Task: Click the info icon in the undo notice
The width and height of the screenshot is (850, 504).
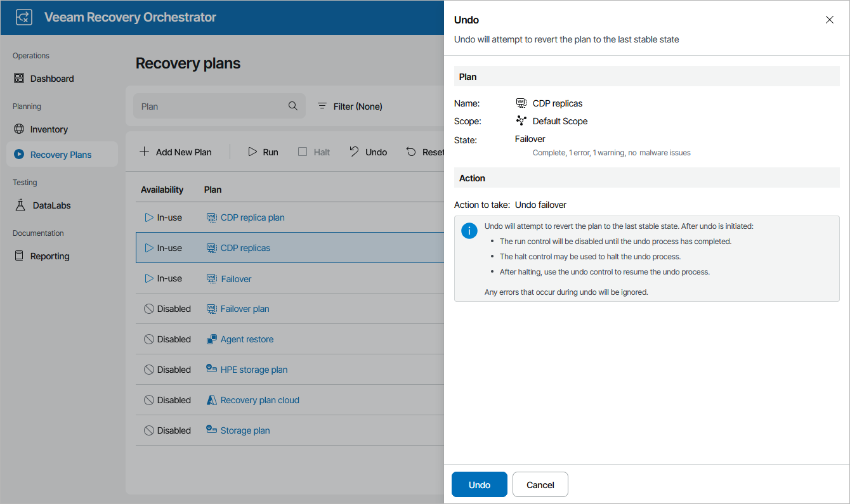Action: [469, 231]
